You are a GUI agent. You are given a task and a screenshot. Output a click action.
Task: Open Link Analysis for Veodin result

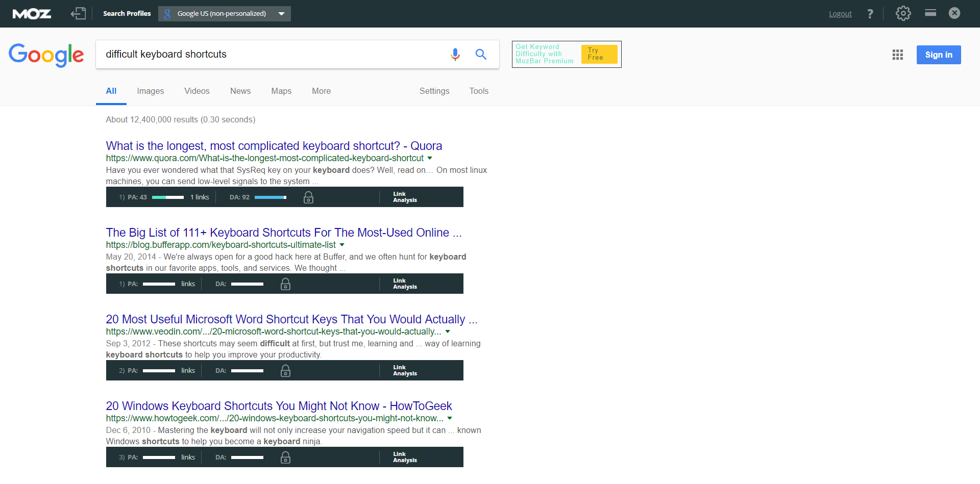405,370
